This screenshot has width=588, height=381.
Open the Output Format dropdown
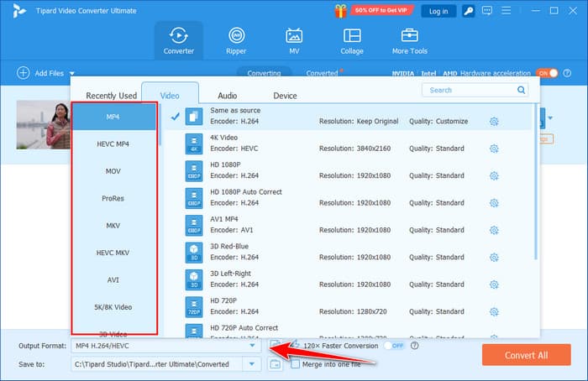pos(165,346)
